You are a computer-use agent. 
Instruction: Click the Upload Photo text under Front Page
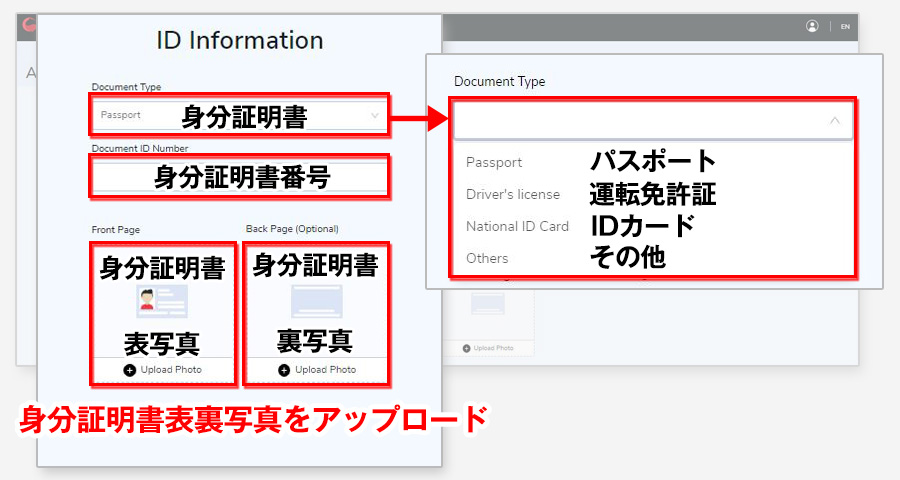pyautogui.click(x=171, y=370)
